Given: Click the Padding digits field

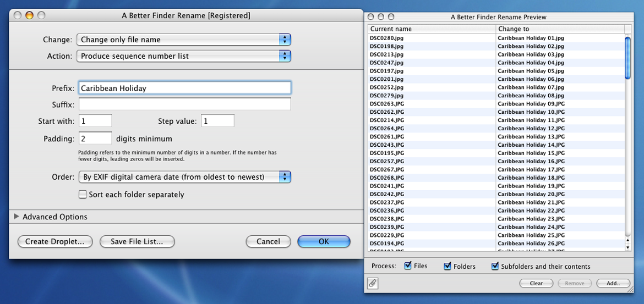Looking at the screenshot, I should pyautogui.click(x=95, y=138).
